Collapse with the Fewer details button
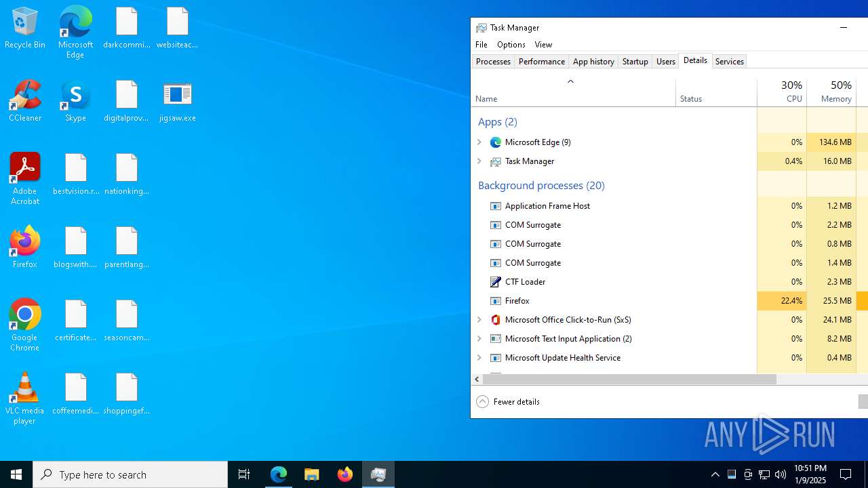Image resolution: width=868 pixels, height=488 pixels. pyautogui.click(x=508, y=402)
